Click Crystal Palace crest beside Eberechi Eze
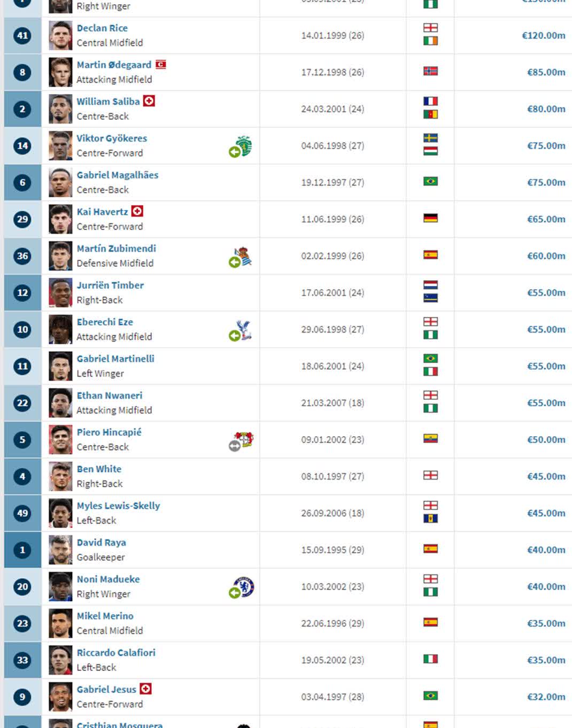Screen dimensions: 572x728 point(244,329)
